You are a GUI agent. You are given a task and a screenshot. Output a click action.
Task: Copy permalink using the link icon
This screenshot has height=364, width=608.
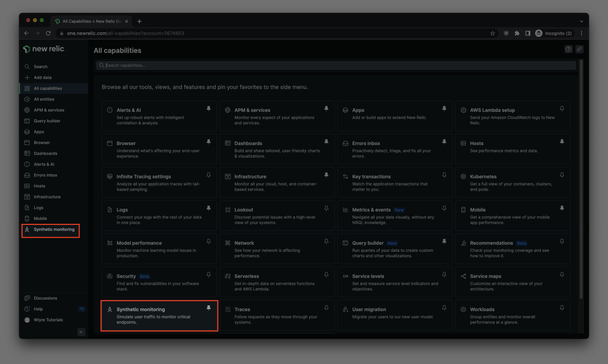[x=579, y=49]
